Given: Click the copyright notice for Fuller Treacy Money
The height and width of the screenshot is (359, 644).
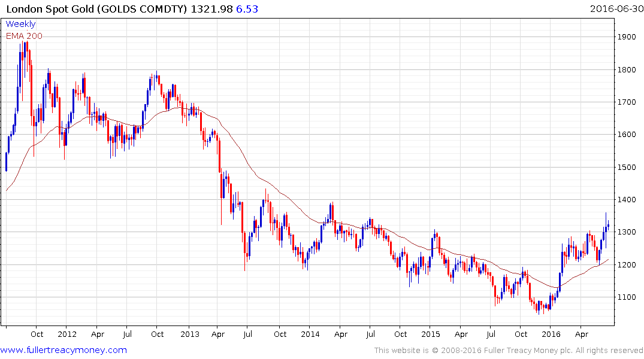Looking at the screenshot, I should 509,351.
